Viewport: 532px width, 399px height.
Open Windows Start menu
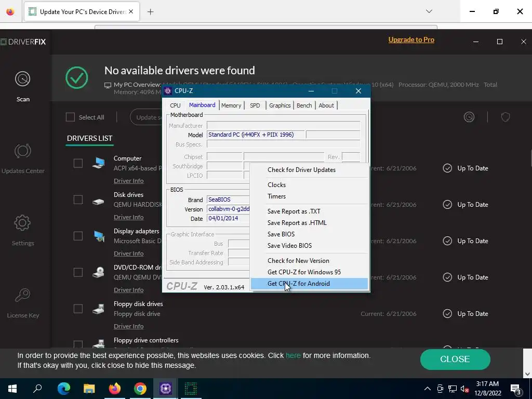click(x=12, y=389)
